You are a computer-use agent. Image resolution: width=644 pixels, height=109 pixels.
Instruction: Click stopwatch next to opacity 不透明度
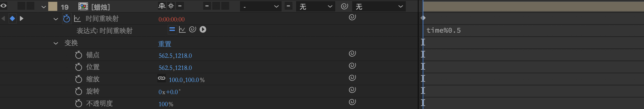(78, 103)
